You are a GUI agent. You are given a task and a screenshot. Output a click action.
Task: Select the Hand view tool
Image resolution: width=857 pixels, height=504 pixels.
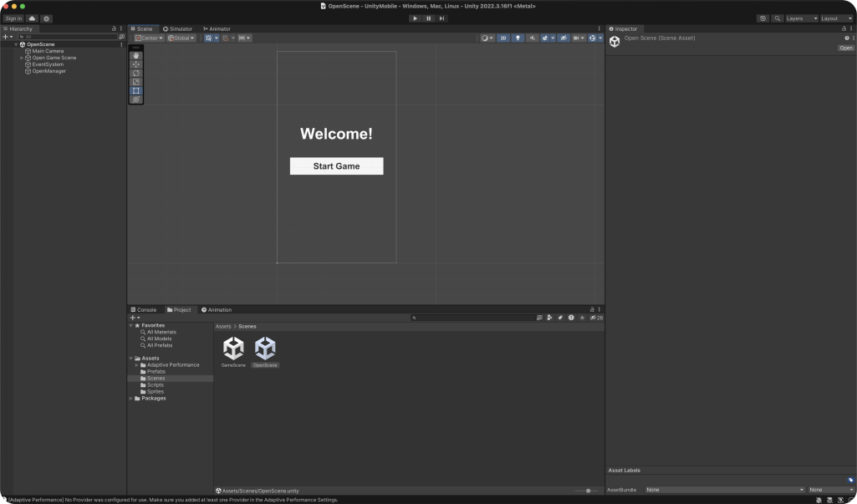[x=136, y=56]
